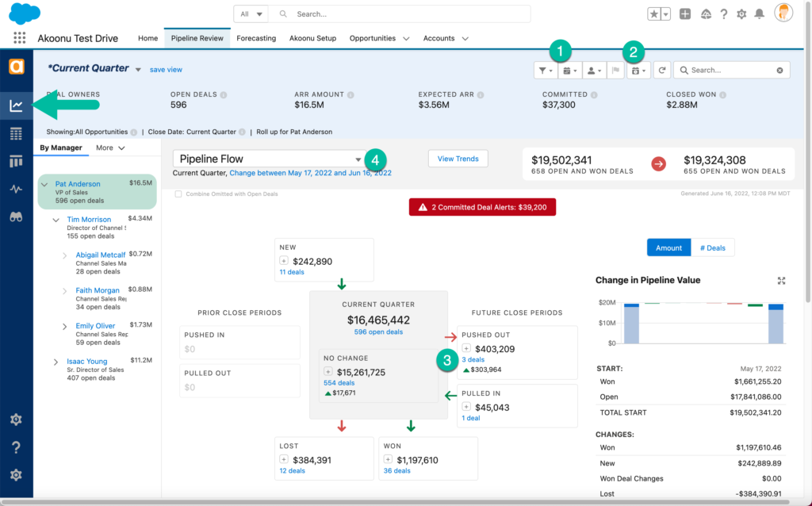Open the Pipeline Flow dropdown
The image size is (812, 506).
click(267, 159)
